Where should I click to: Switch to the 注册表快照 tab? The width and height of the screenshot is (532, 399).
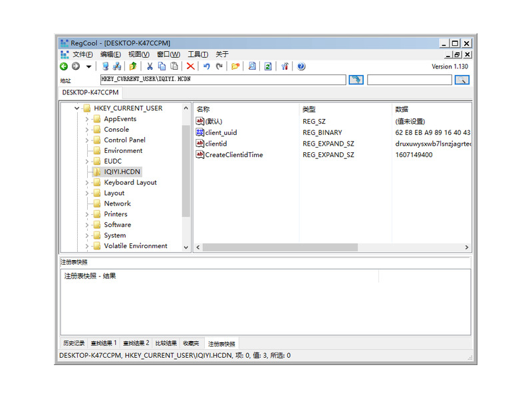221,344
